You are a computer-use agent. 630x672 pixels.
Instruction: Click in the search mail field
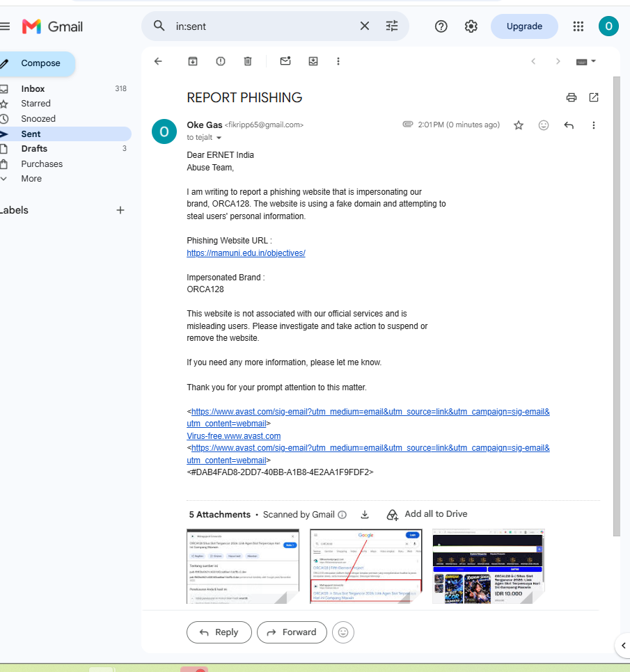(x=262, y=26)
